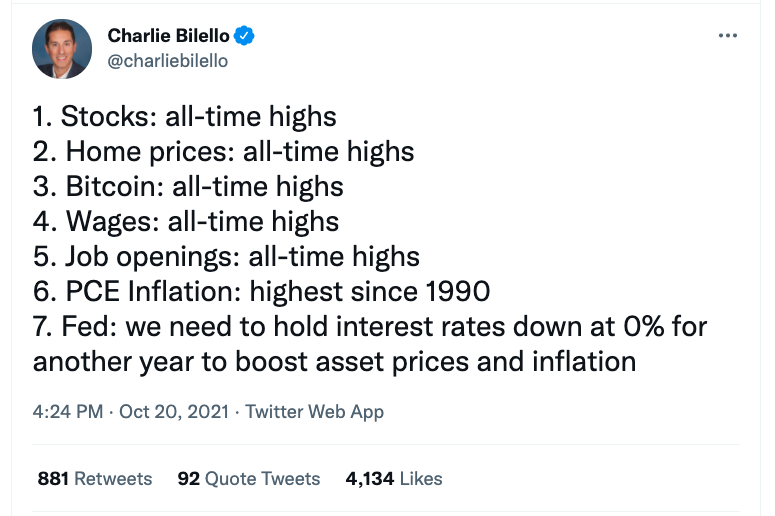Click the "another year to boost" text line
775x516 pixels.
[x=334, y=361]
